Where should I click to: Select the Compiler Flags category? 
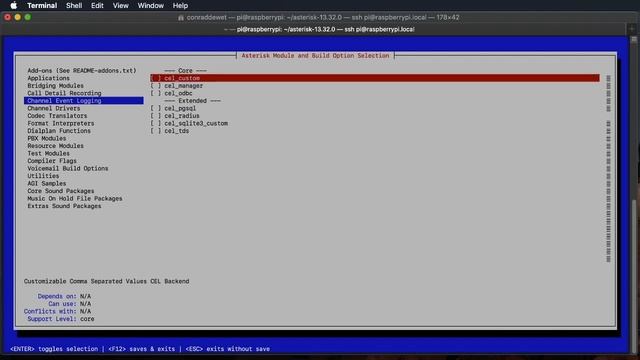pos(52,161)
